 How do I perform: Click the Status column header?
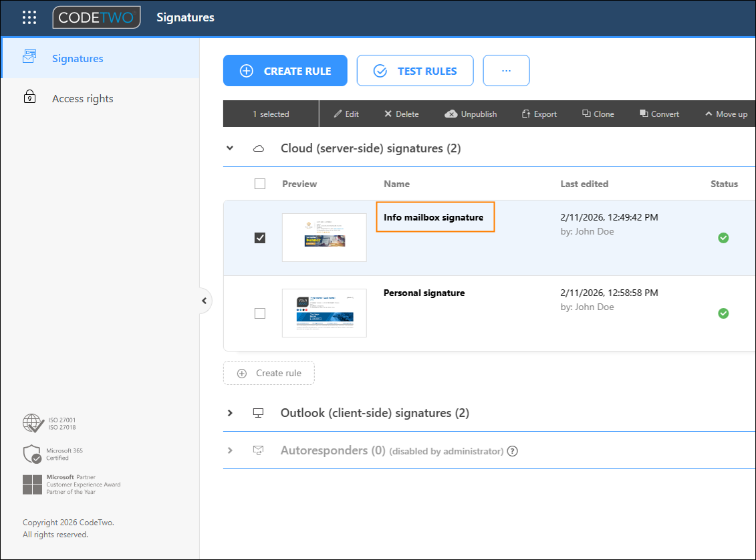724,184
